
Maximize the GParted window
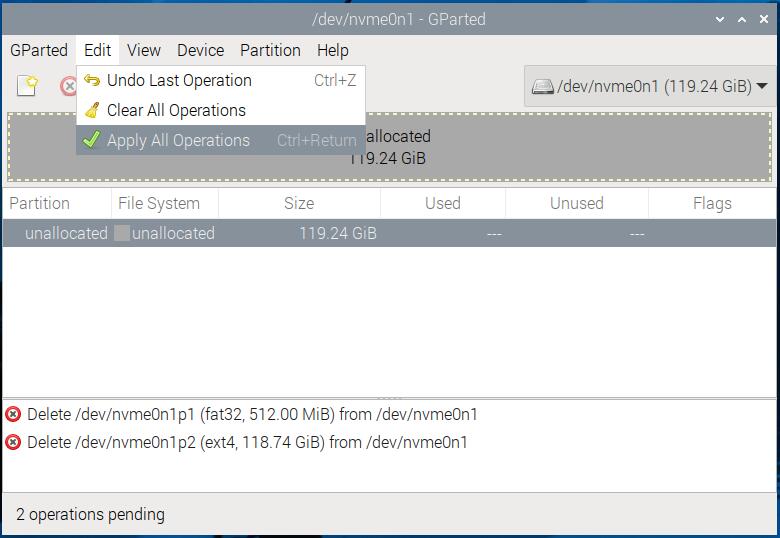(742, 19)
